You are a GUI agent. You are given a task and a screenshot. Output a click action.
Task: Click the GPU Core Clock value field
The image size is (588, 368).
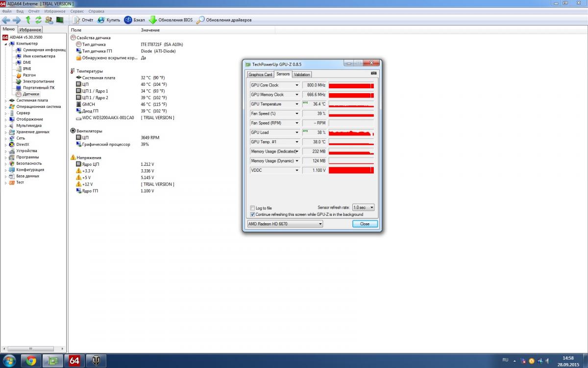pyautogui.click(x=315, y=85)
